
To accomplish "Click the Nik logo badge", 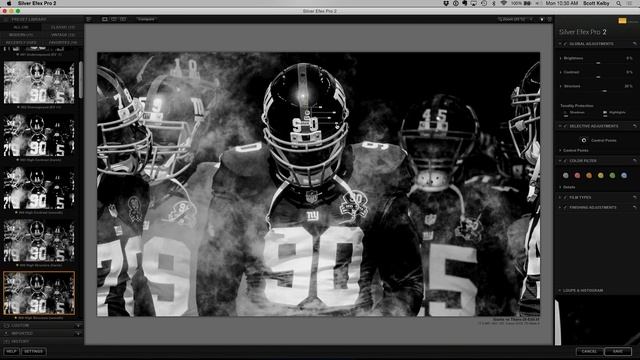I will (x=622, y=21).
